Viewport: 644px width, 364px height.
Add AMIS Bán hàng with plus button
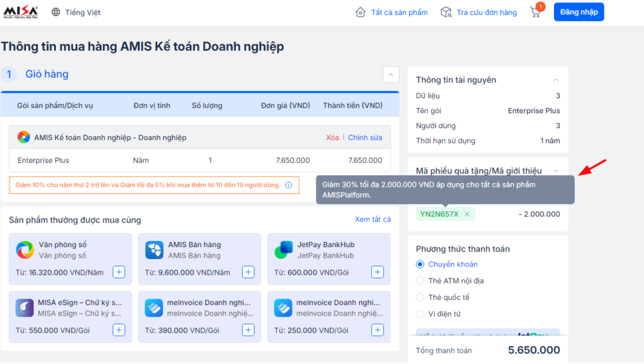coord(248,272)
